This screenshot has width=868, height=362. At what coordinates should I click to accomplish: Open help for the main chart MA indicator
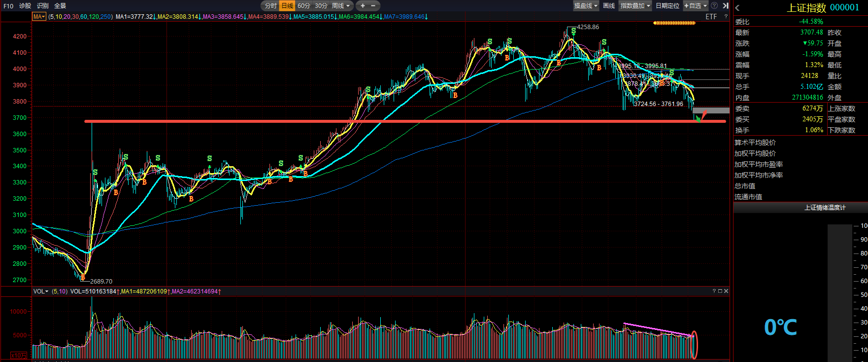pos(726,17)
